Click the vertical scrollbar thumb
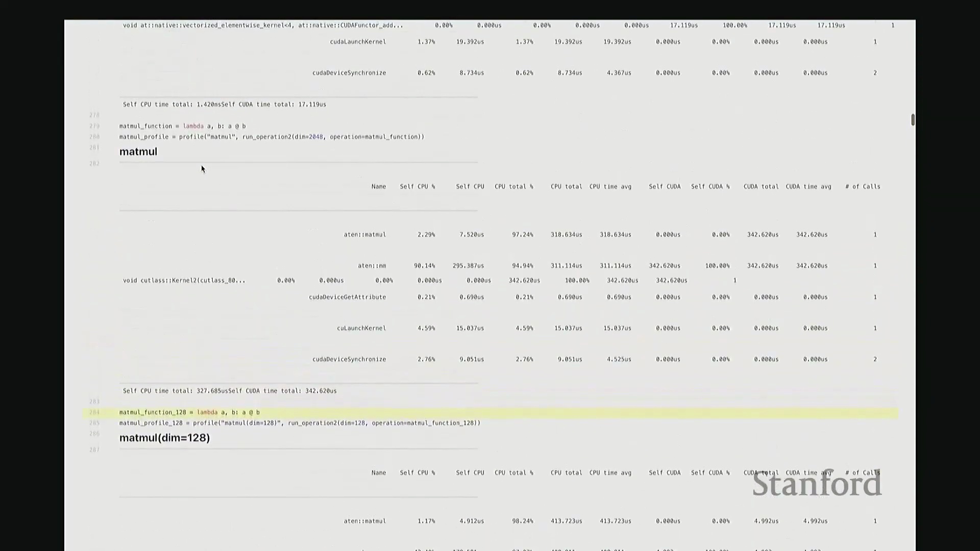 pos(913,120)
